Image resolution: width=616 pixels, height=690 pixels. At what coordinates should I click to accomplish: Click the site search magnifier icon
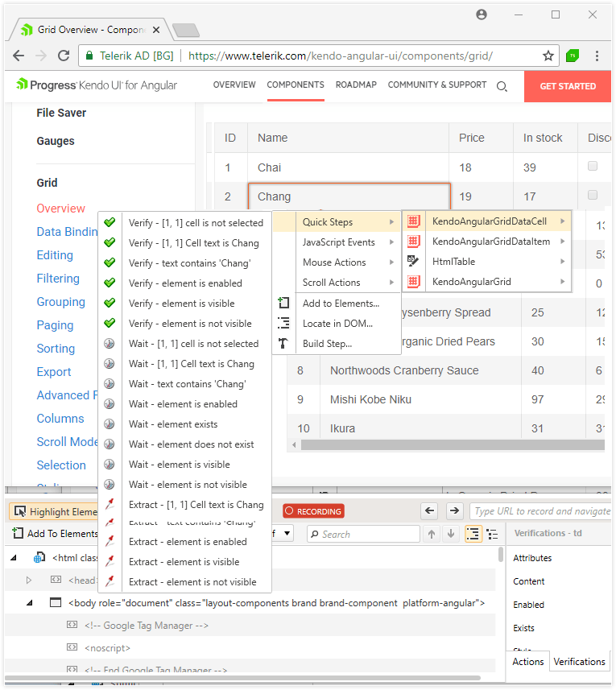502,86
